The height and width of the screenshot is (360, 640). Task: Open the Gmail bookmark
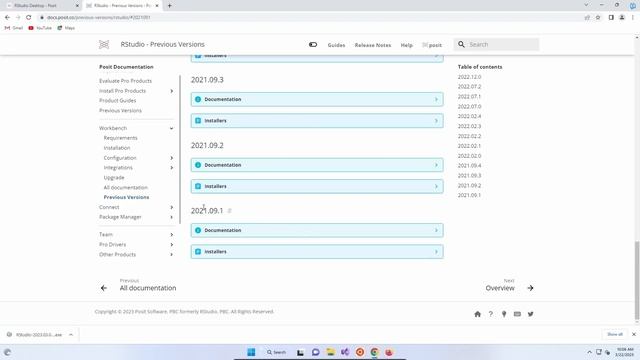(14, 28)
